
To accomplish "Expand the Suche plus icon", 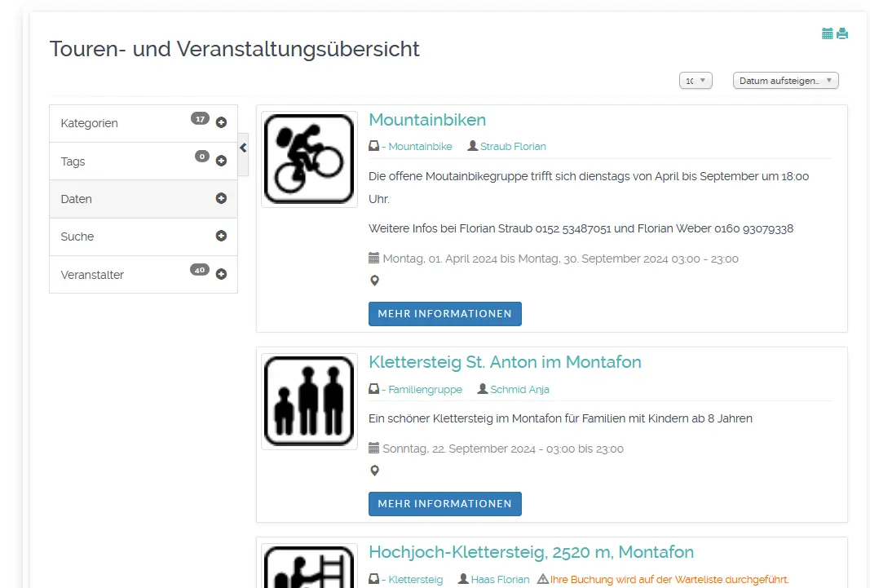I will (x=221, y=236).
